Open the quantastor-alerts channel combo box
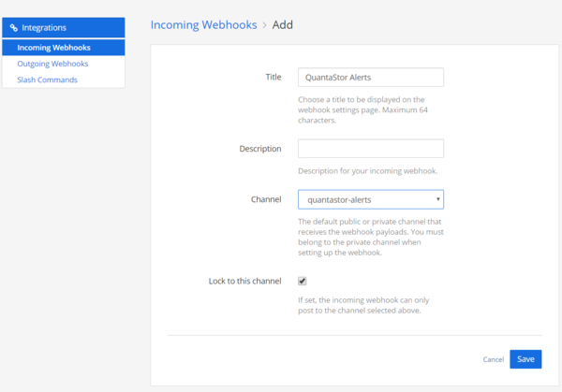The image size is (562, 392). (x=371, y=199)
